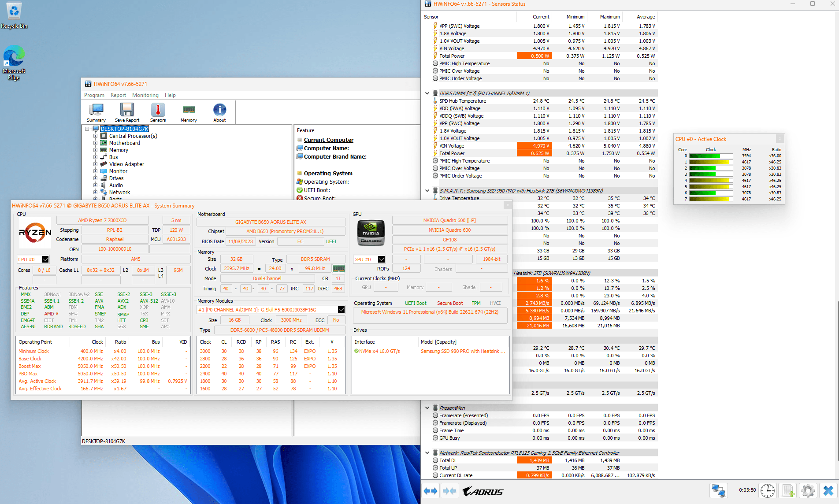Open sensor settings gear icon
The width and height of the screenshot is (839, 504).
point(808,490)
